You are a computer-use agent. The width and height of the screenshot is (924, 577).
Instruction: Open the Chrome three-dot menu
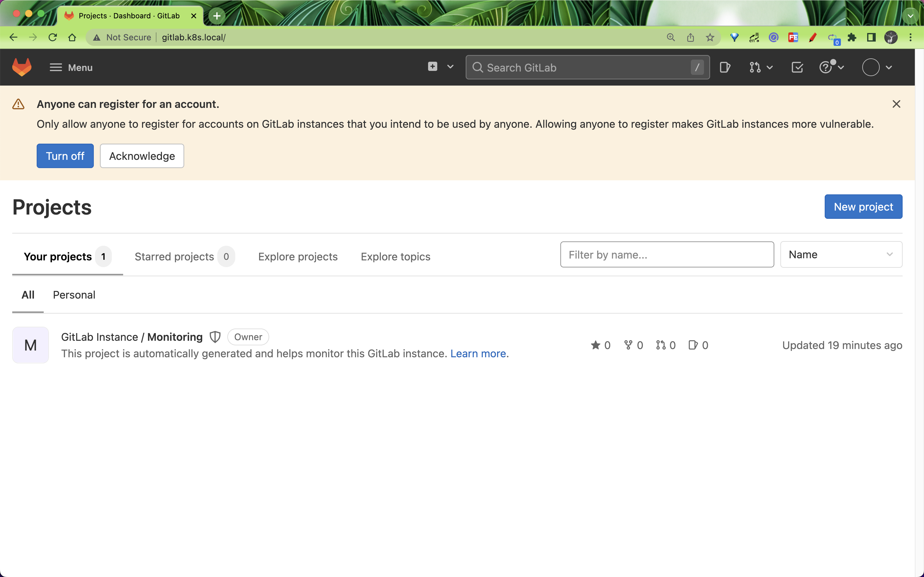point(911,37)
